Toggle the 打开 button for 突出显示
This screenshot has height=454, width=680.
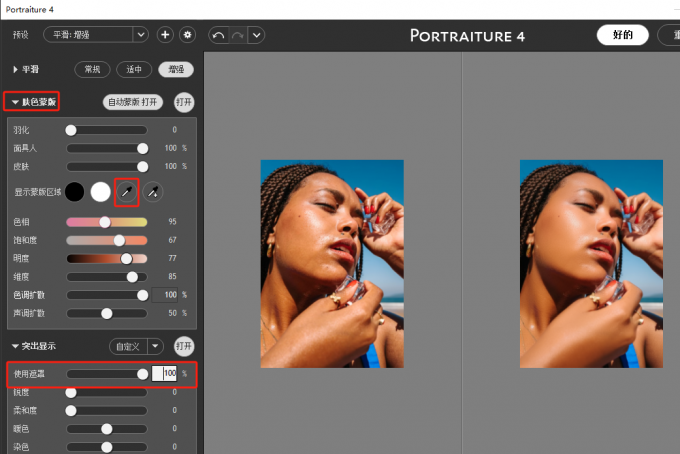pyautogui.click(x=184, y=346)
